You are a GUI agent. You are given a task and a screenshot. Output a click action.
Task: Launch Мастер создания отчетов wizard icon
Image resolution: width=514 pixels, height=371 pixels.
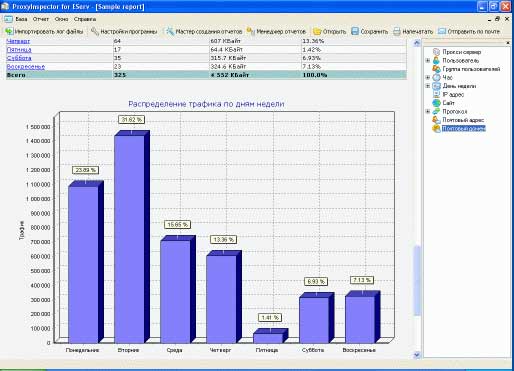click(x=170, y=31)
